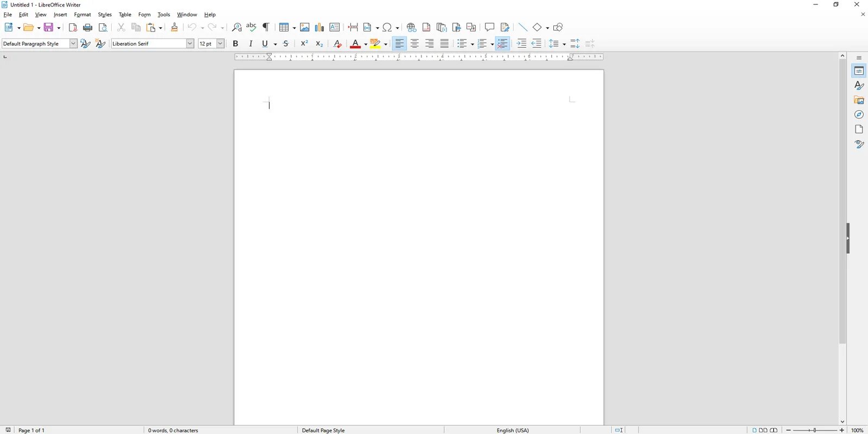The height and width of the screenshot is (434, 868).
Task: Open the special character dropdown arrow
Action: 397,28
